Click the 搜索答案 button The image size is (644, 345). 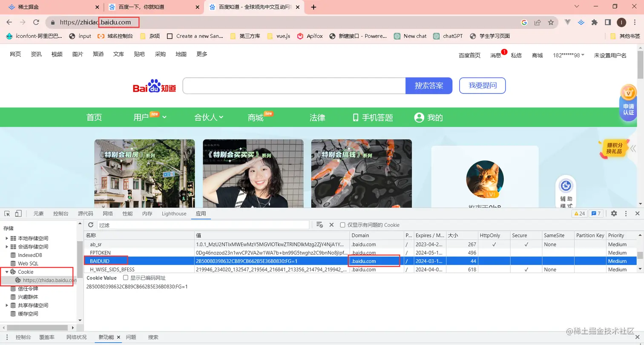[x=429, y=86]
